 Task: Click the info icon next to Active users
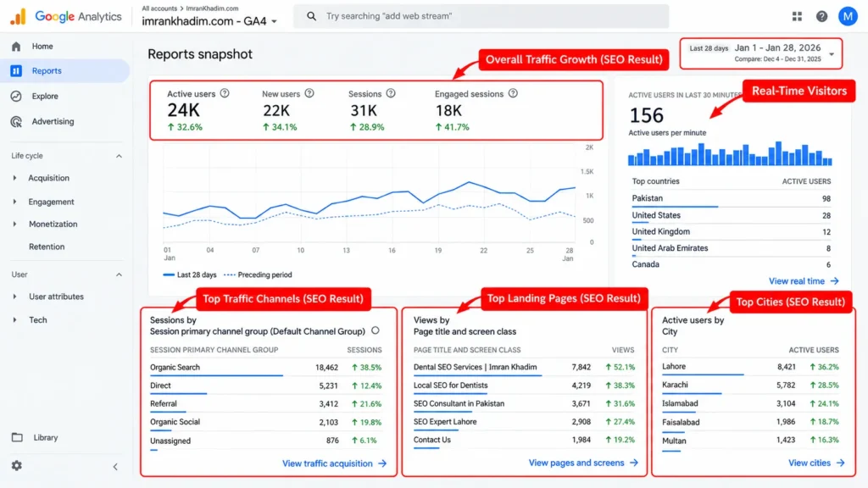pos(225,93)
